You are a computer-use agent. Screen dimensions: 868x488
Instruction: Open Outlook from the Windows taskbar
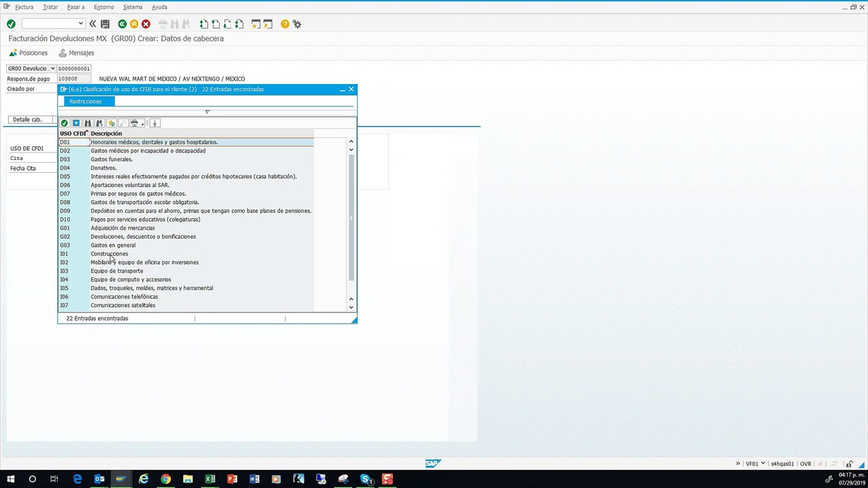99,479
